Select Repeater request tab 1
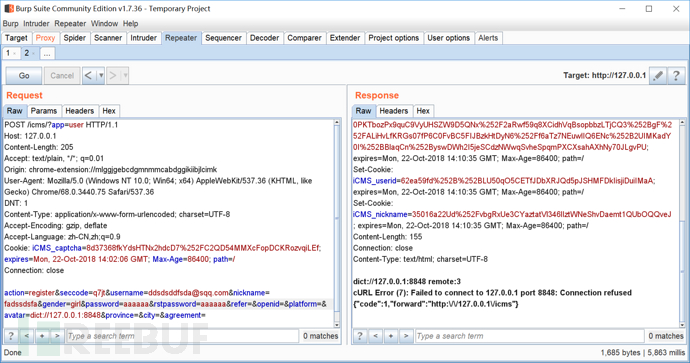 click(x=11, y=53)
